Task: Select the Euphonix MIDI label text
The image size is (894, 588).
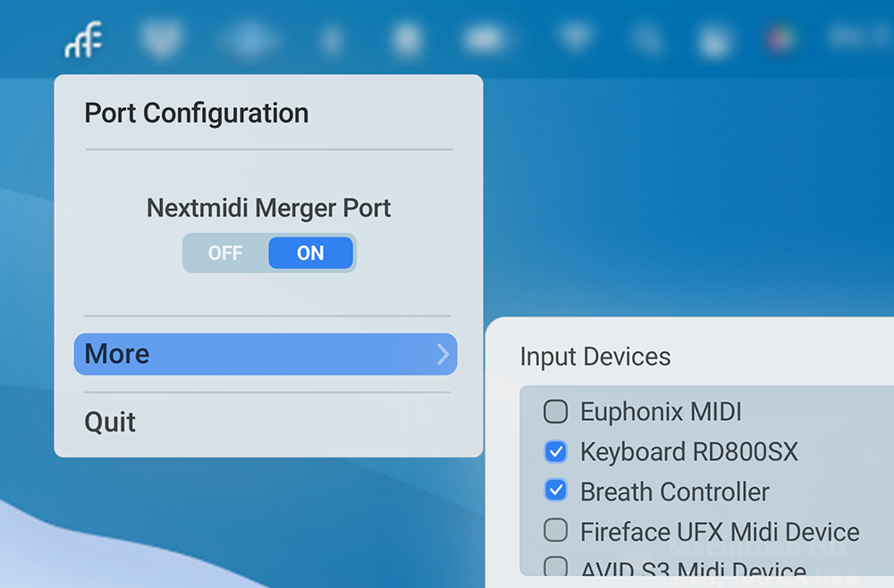Action: pyautogui.click(x=661, y=411)
